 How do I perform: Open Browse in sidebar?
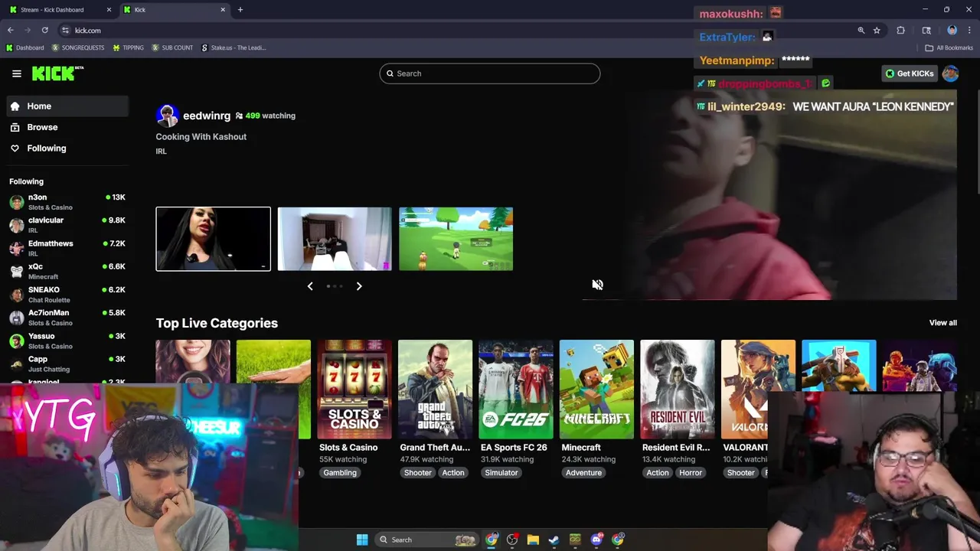[x=67, y=127]
